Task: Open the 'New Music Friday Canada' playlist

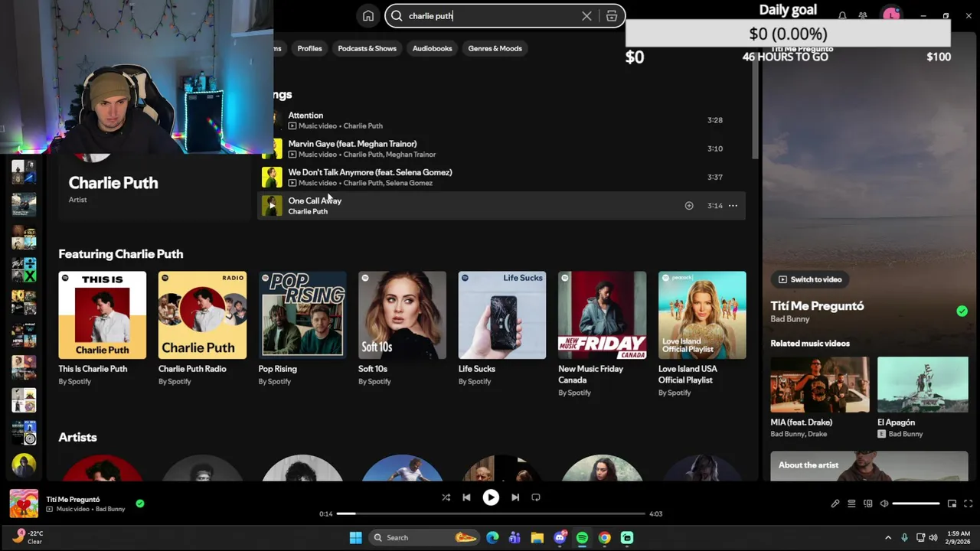Action: 602,315
